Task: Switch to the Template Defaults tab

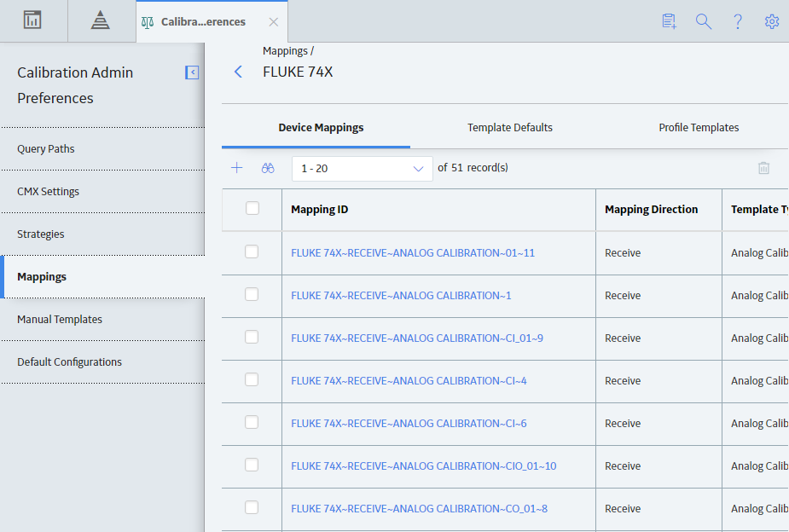Action: click(x=510, y=128)
